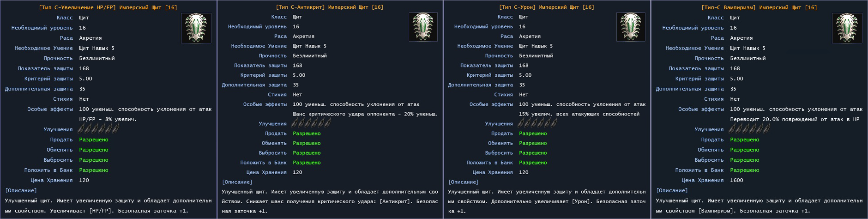Click 'Особые эффекты' label in Антикрит panel
The image size is (868, 219).
265,104
